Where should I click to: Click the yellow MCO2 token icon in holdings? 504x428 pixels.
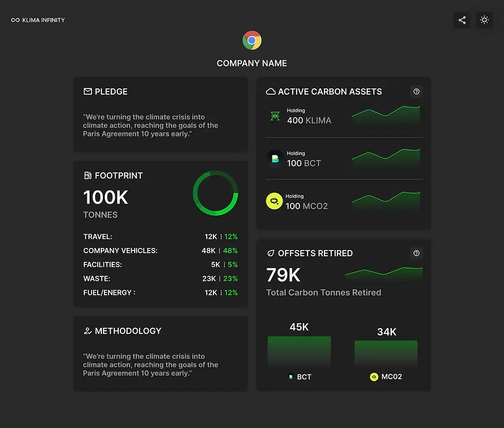pos(274,201)
